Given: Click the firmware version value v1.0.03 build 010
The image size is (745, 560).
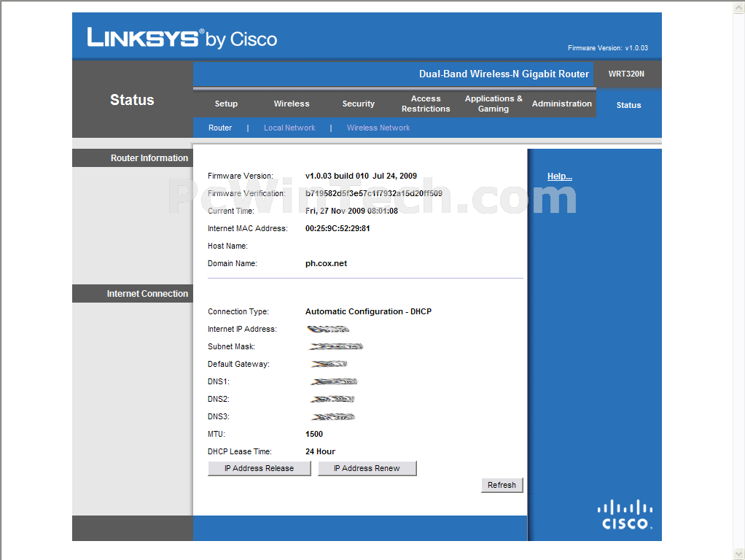Looking at the screenshot, I should click(x=361, y=176).
